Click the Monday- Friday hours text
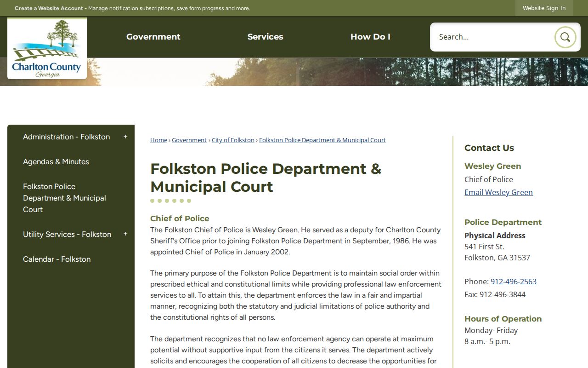The width and height of the screenshot is (588, 368). pyautogui.click(x=491, y=330)
